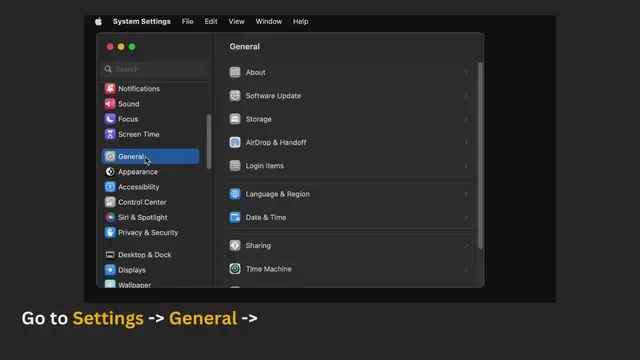Click the AirDrop & Handoff icon
The height and width of the screenshot is (360, 640).
pos(235,142)
